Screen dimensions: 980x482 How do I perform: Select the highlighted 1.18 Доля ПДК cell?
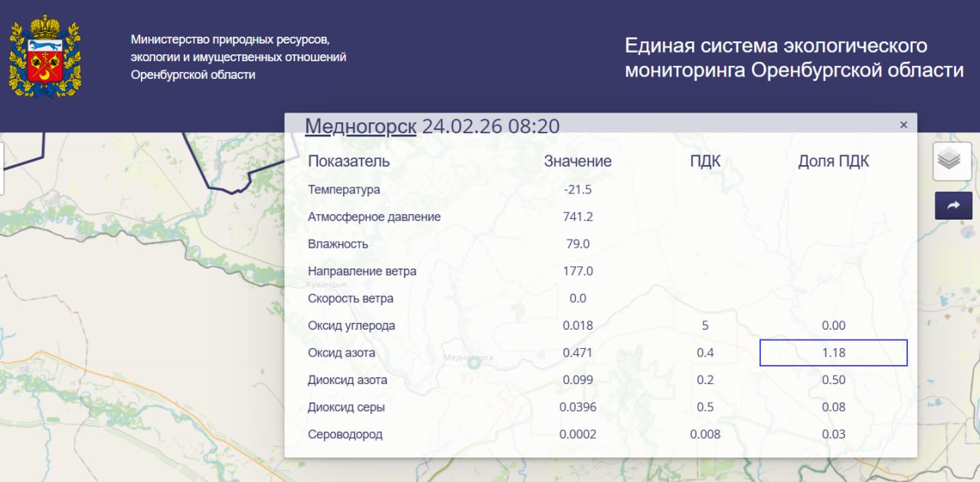[x=833, y=353]
